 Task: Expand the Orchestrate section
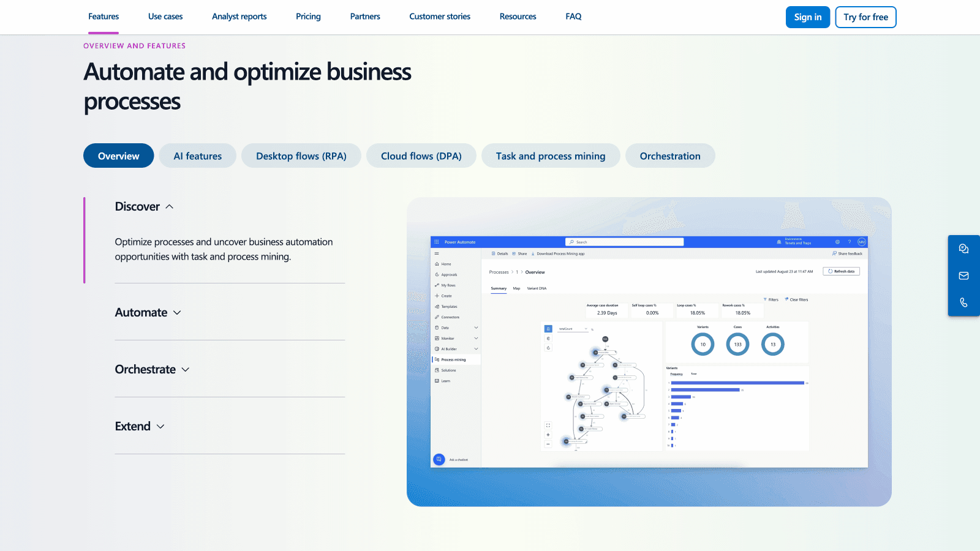click(153, 370)
